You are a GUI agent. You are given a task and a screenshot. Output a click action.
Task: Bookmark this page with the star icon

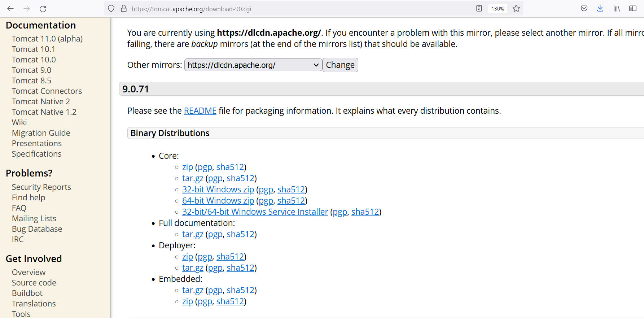pos(516,8)
